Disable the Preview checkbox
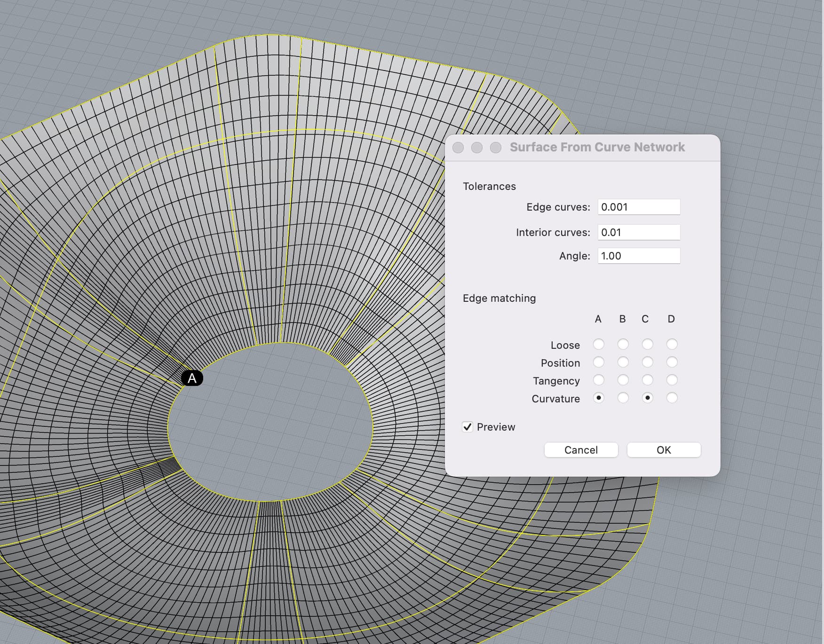Image resolution: width=824 pixels, height=644 pixels. (x=467, y=427)
